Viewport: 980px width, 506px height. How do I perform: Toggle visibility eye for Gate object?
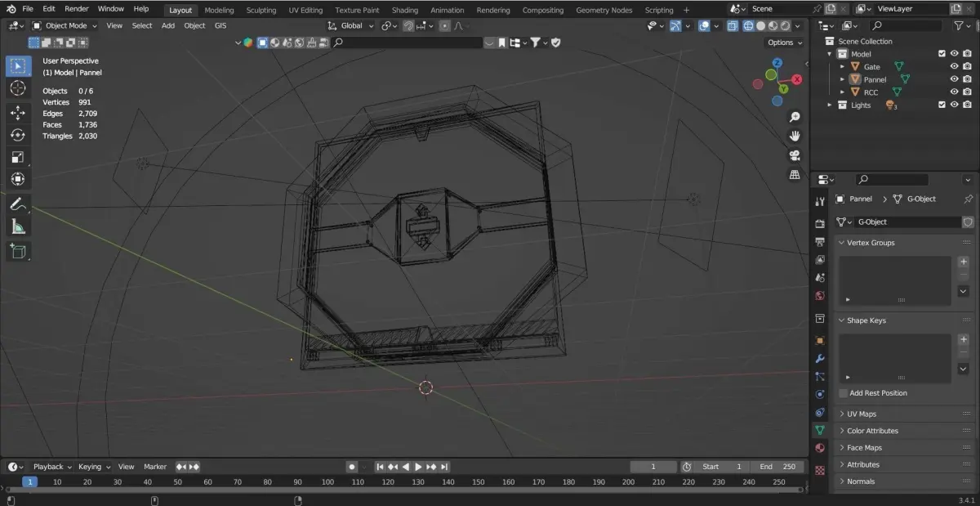click(954, 67)
